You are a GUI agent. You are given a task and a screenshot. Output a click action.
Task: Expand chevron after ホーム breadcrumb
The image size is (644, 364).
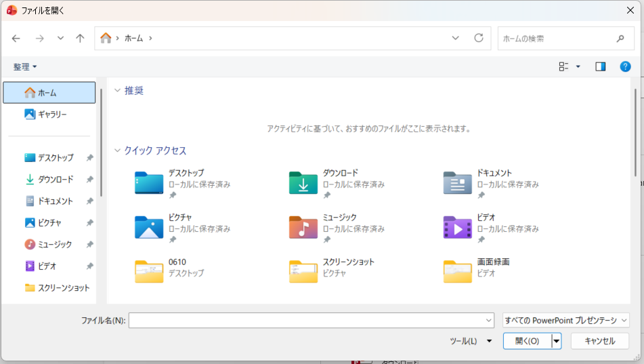point(150,38)
